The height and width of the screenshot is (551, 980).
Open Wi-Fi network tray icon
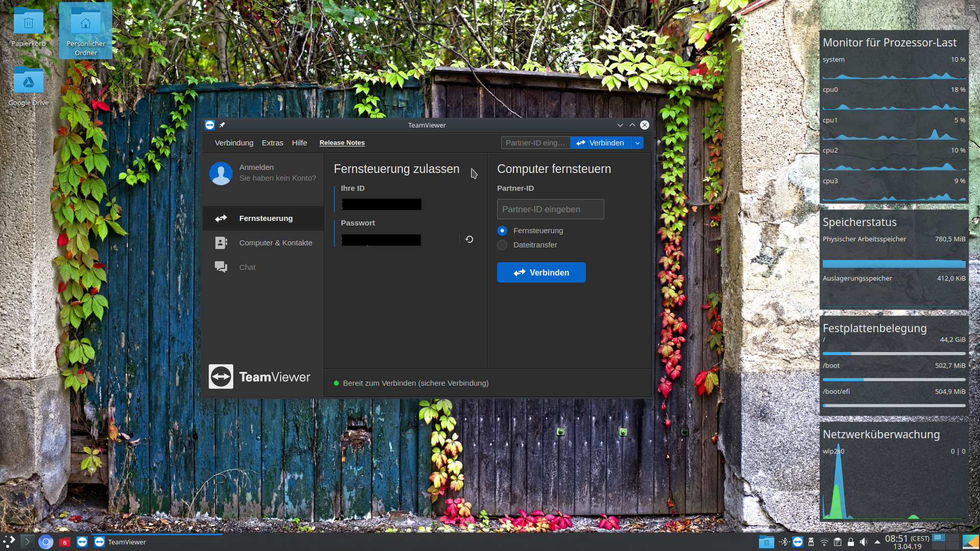click(824, 542)
